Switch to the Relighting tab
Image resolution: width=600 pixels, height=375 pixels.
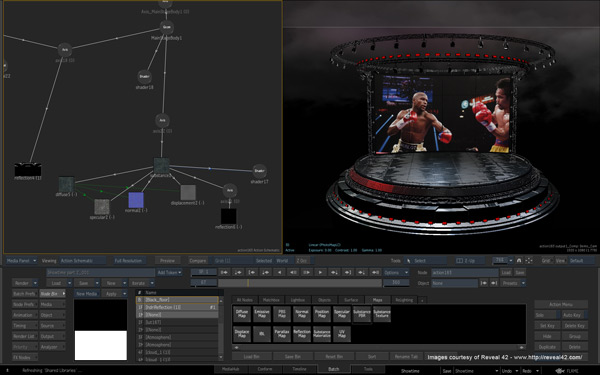point(404,300)
